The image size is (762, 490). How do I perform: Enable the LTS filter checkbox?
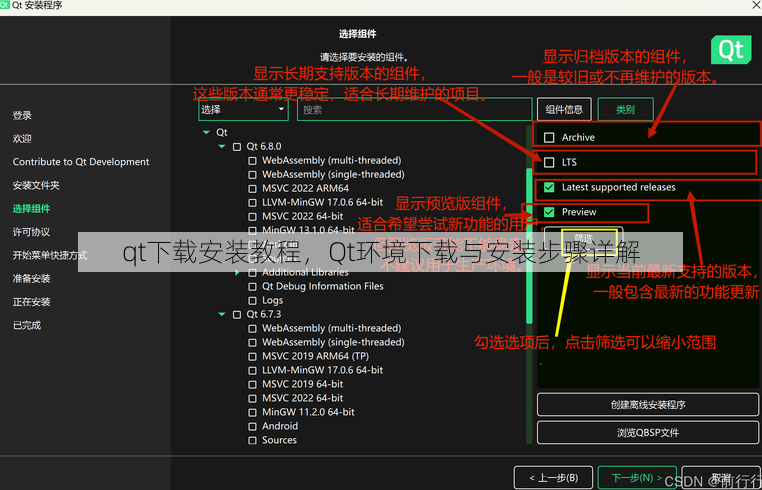[x=549, y=162]
